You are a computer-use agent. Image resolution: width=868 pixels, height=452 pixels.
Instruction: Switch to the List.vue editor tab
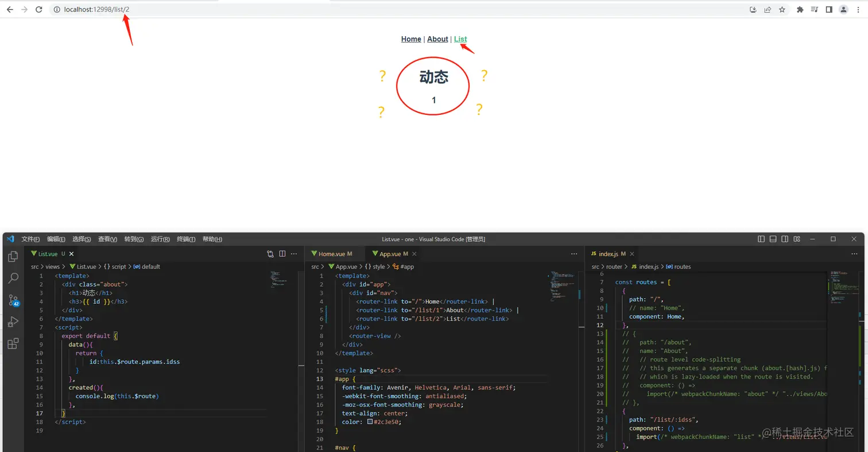pyautogui.click(x=48, y=254)
